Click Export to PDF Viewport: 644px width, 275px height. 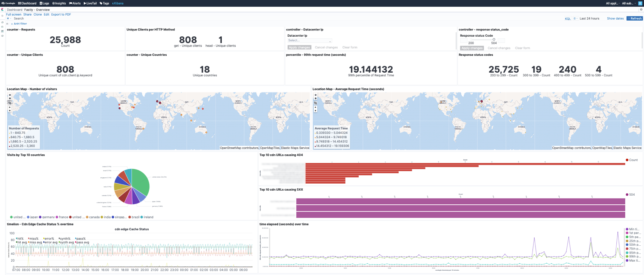(x=61, y=14)
